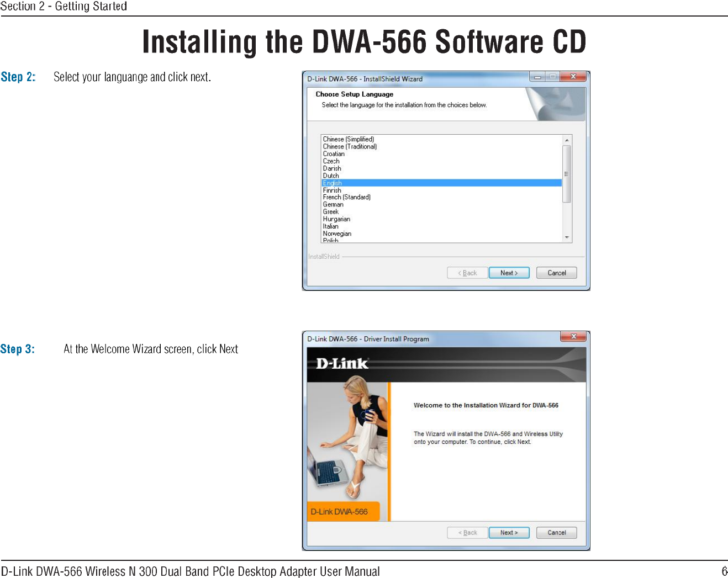
Task: Minimize the InstallShield Wizard window
Action: [537, 77]
